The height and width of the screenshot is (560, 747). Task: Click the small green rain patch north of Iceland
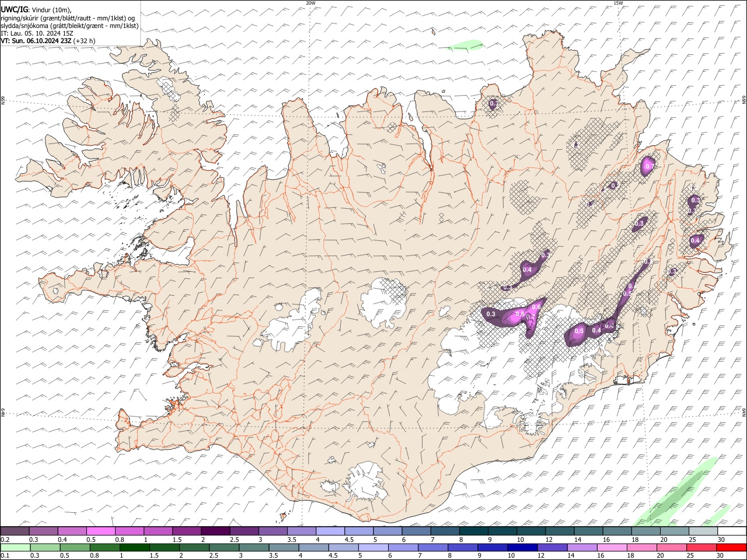coord(466,45)
